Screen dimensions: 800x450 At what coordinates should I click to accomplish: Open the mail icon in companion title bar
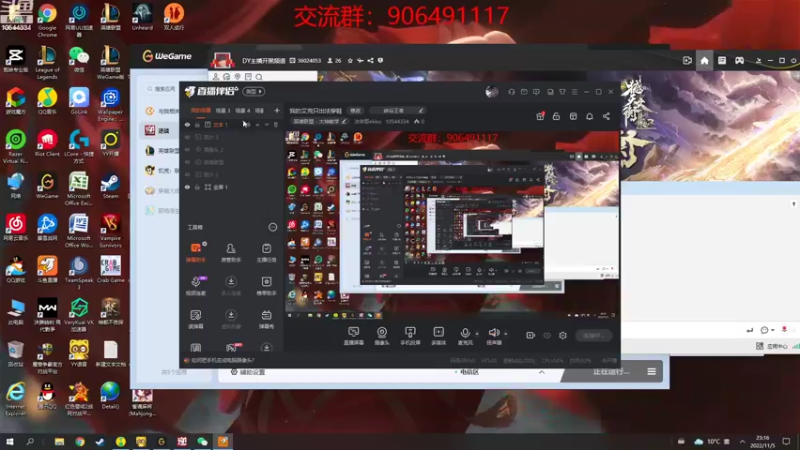[524, 92]
